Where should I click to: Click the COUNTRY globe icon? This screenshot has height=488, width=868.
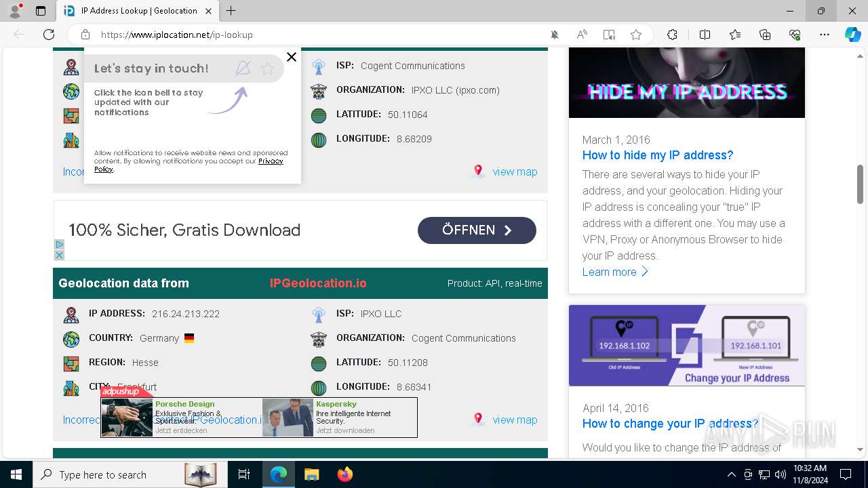[71, 339]
